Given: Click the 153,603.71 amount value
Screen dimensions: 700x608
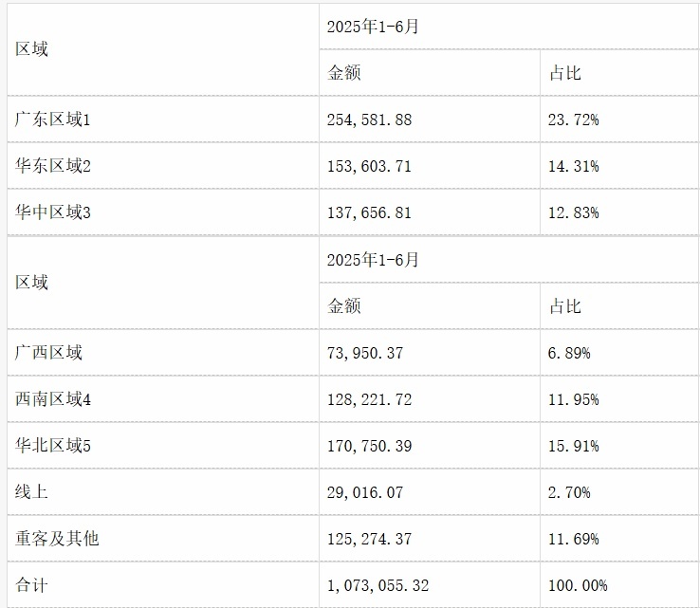Looking at the screenshot, I should [370, 166].
